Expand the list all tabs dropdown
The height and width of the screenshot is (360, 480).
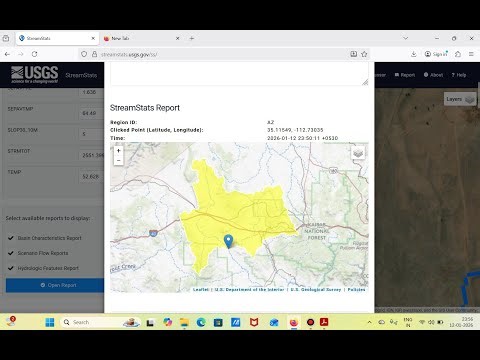[x=406, y=38]
